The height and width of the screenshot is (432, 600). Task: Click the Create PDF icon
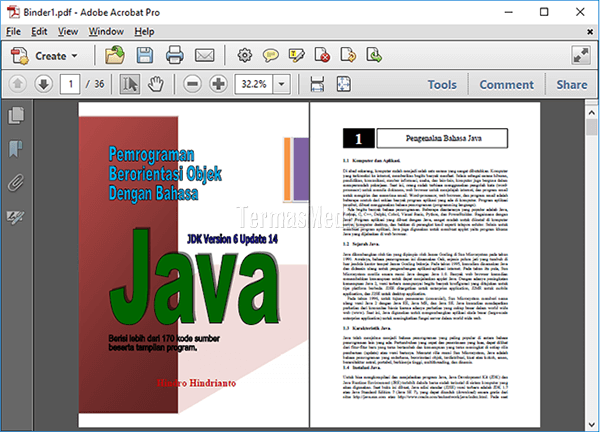20,56
